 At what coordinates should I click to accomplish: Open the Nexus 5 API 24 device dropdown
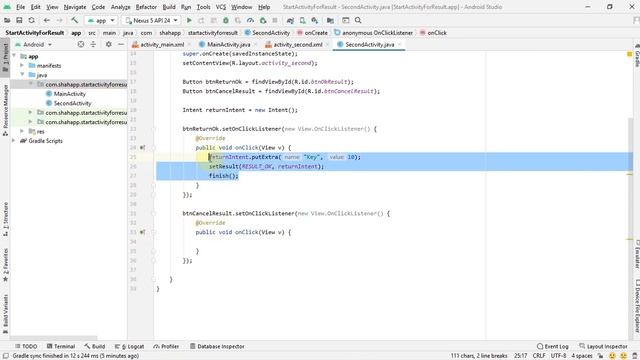click(151, 20)
